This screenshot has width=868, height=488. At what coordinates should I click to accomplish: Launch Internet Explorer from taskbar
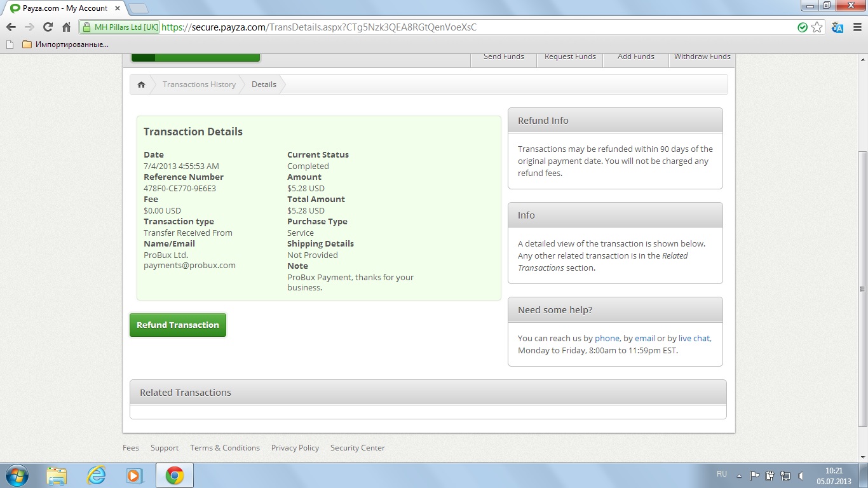coord(96,475)
